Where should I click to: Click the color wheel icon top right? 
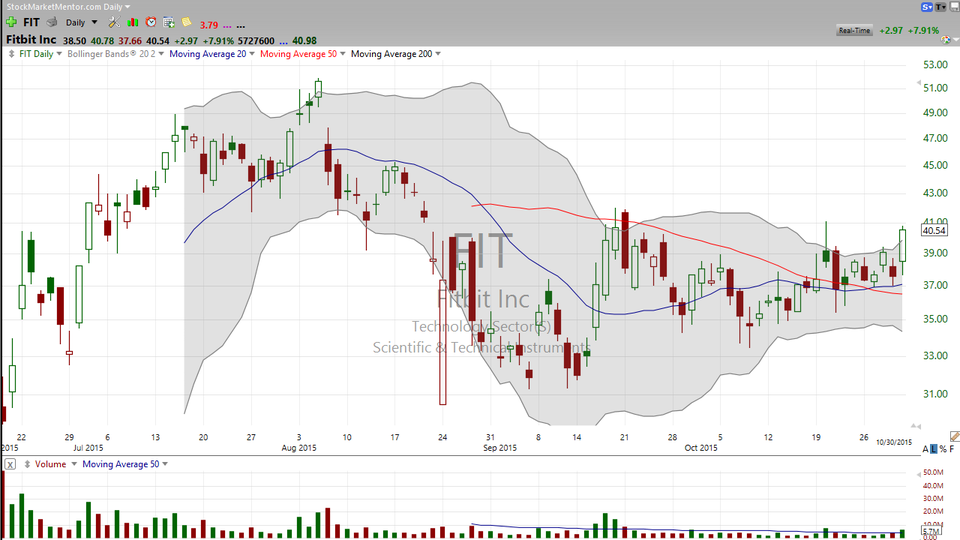coord(946,39)
